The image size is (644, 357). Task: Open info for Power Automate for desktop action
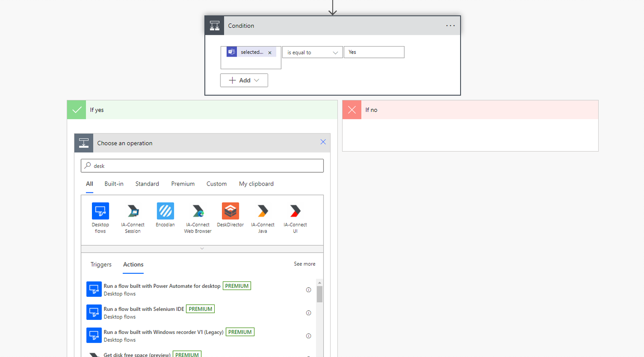pyautogui.click(x=309, y=290)
